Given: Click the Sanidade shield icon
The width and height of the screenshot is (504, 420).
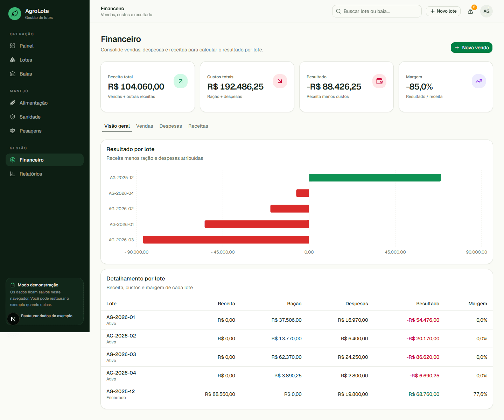Looking at the screenshot, I should (13, 117).
